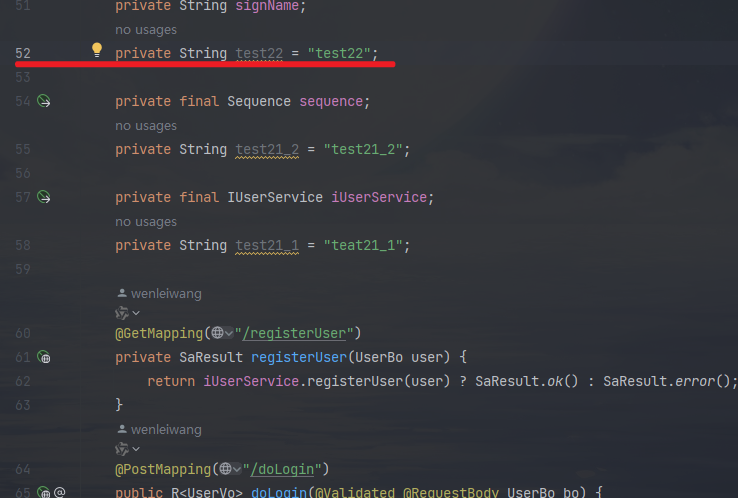
Task: Click "no usages" hint above test22 field
Action: pos(146,30)
